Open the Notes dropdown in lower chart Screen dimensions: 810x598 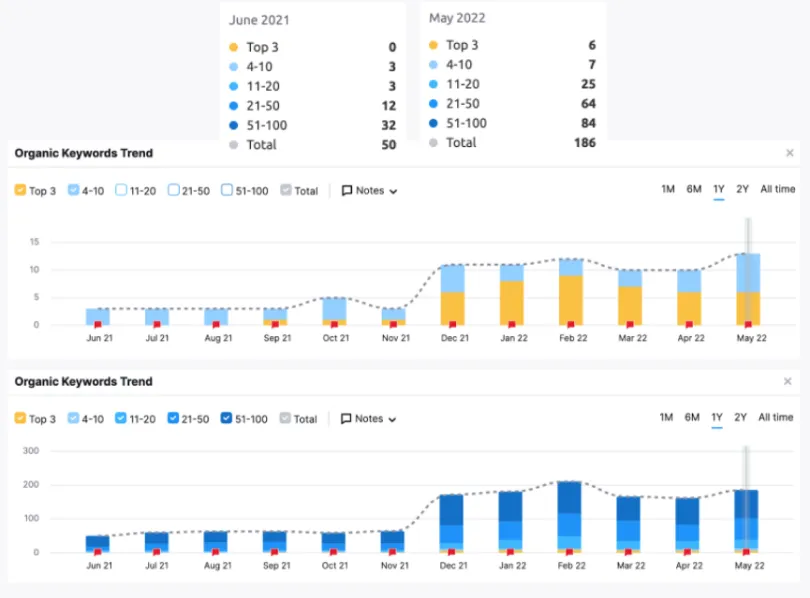(x=368, y=419)
